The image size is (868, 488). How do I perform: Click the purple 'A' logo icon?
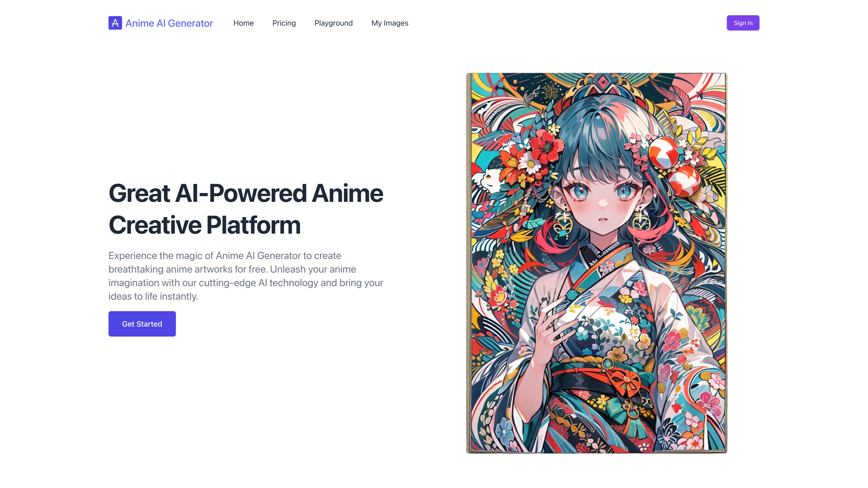(x=115, y=23)
